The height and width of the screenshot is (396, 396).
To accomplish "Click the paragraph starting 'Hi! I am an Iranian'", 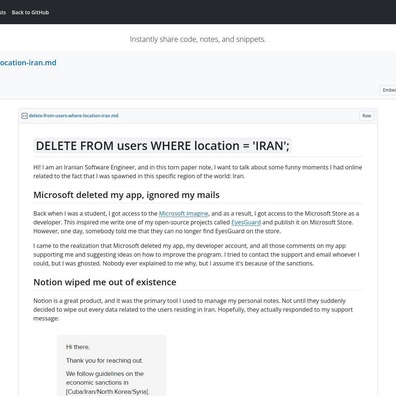I will (x=198, y=172).
